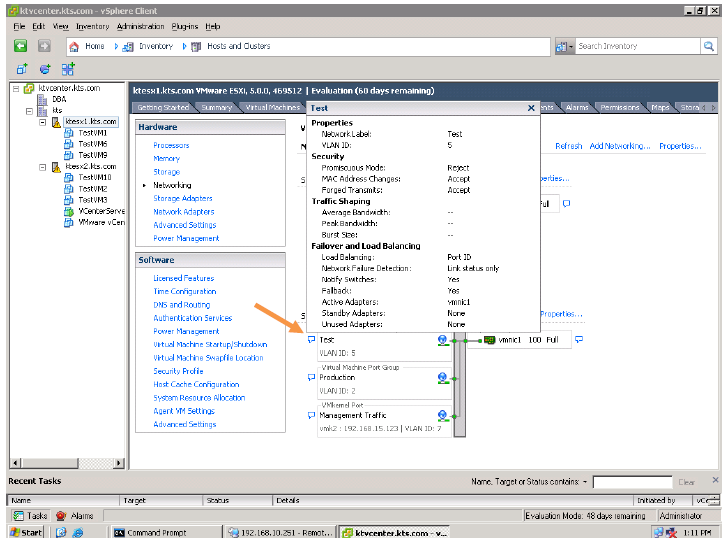Click the vmnic1 network adapter icon
The width and height of the screenshot is (725, 538).
(x=490, y=340)
